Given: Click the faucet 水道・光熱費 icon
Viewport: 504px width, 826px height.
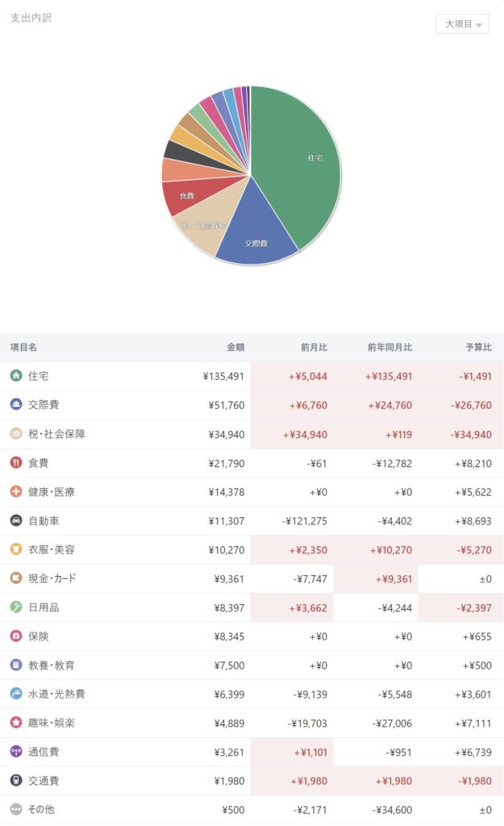Looking at the screenshot, I should click(16, 694).
